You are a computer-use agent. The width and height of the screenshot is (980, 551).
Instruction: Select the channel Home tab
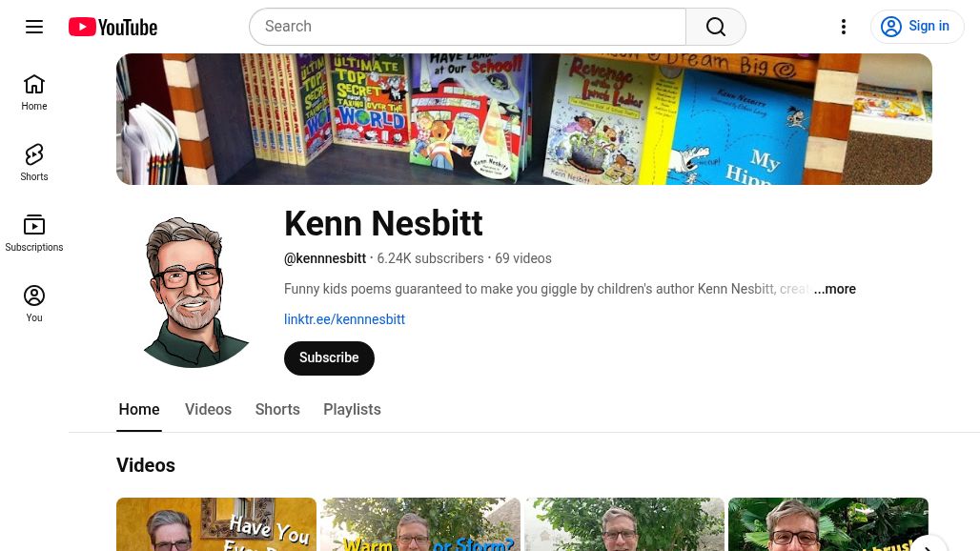pos(139,410)
